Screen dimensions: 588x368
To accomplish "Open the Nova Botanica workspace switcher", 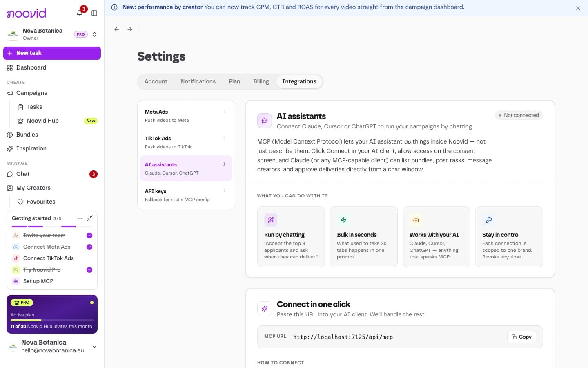I will pos(52,34).
